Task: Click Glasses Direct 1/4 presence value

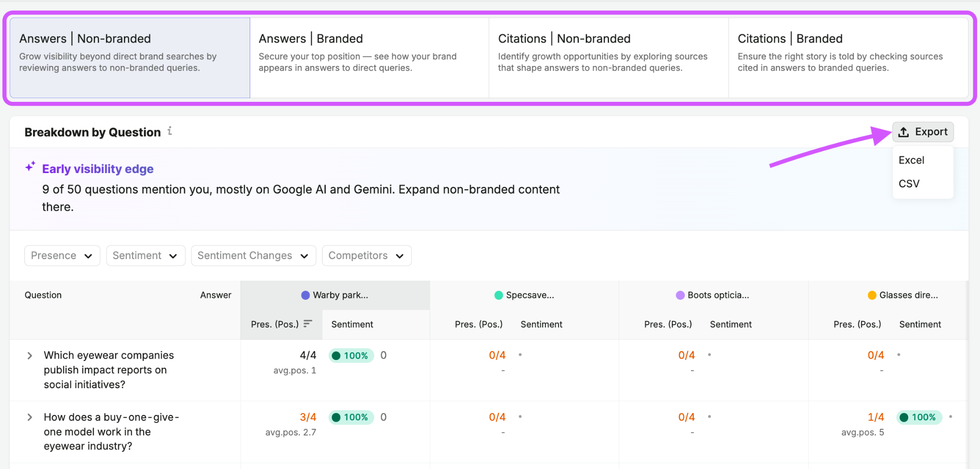Action: (876, 417)
